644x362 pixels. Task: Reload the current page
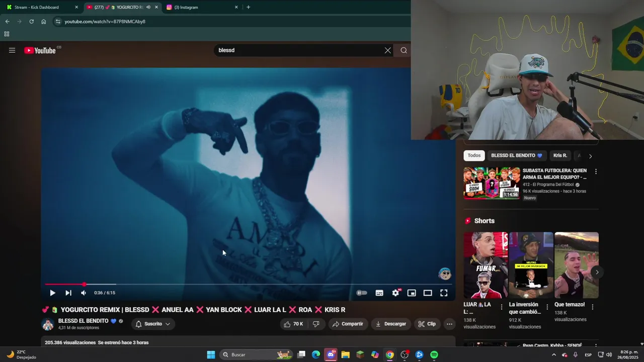(x=31, y=22)
